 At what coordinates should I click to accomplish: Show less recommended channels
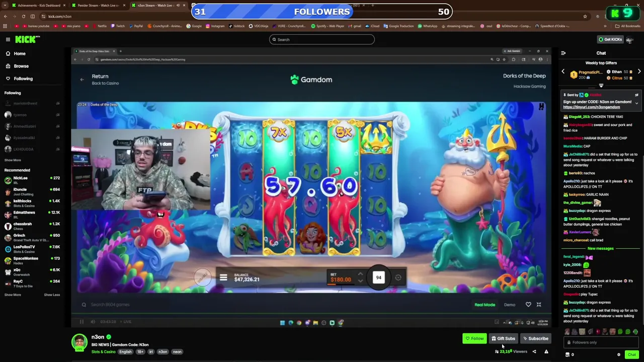click(52, 295)
